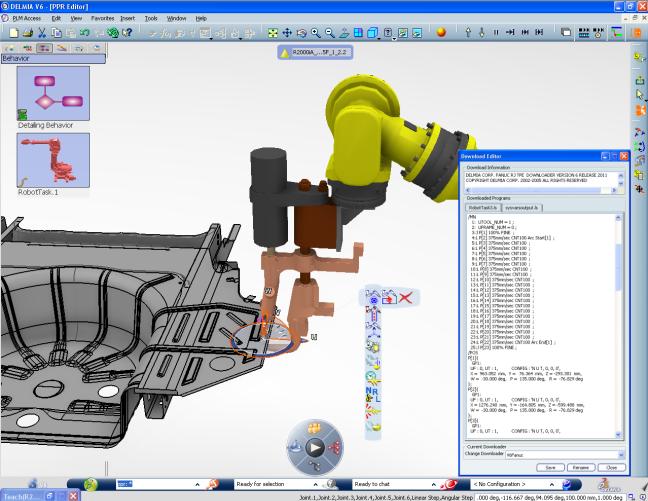Screen dimensions: 648x501
Task: Open the Help menu
Action: coord(201,18)
